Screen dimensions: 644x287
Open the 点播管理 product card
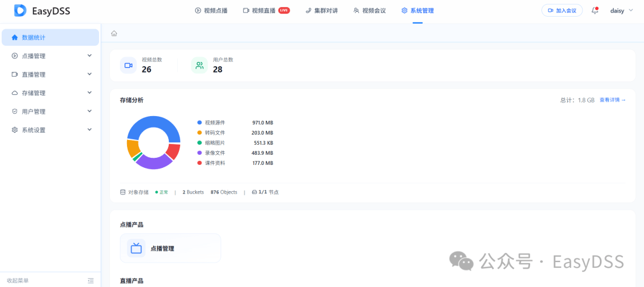[x=171, y=248]
